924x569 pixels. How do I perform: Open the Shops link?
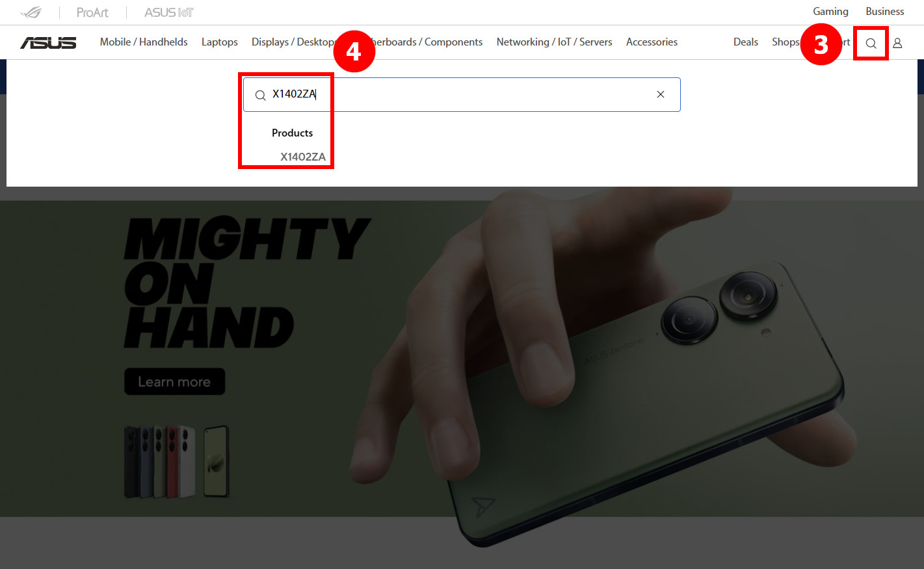[x=785, y=42]
